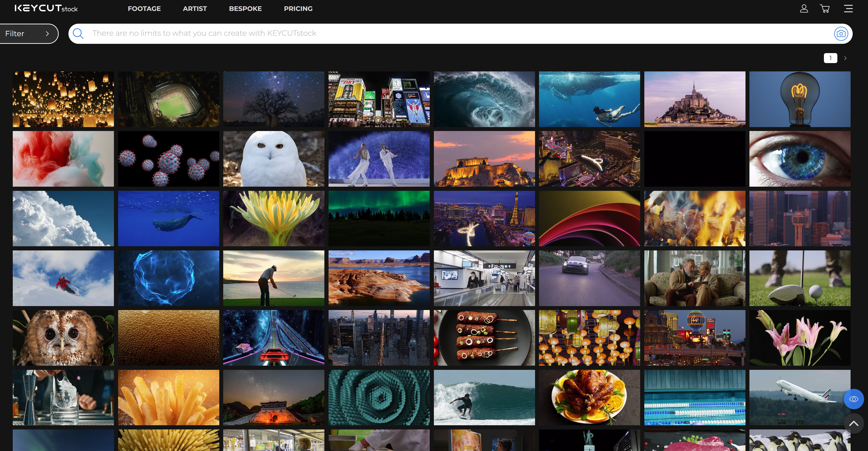Open the snowy owl thumbnail

click(x=274, y=159)
